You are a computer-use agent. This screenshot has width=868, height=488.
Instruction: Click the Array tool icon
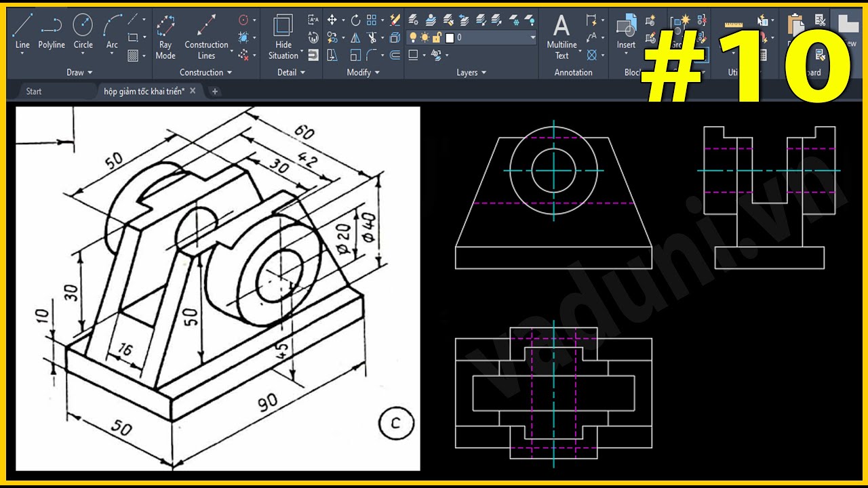[x=372, y=20]
